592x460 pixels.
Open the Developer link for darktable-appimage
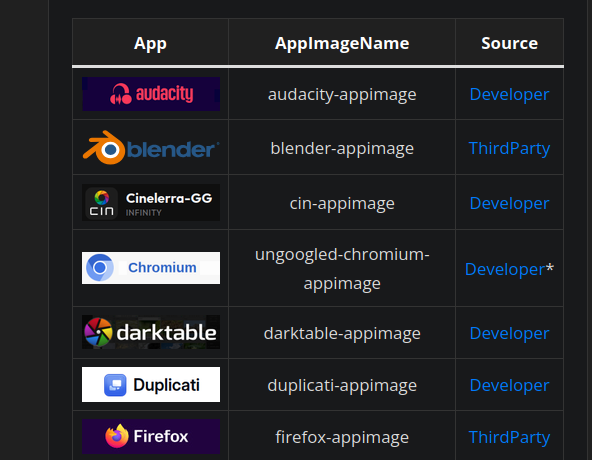(x=509, y=333)
